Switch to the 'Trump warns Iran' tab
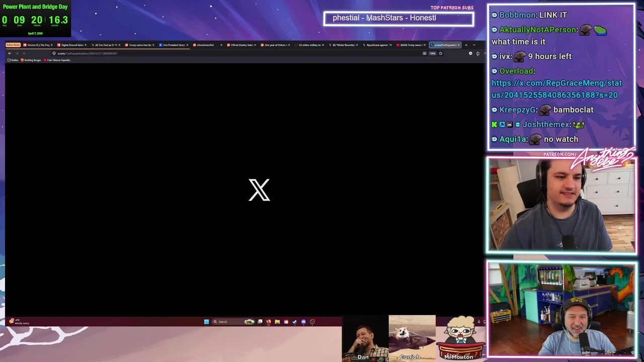644x362 pixels. click(x=140, y=45)
